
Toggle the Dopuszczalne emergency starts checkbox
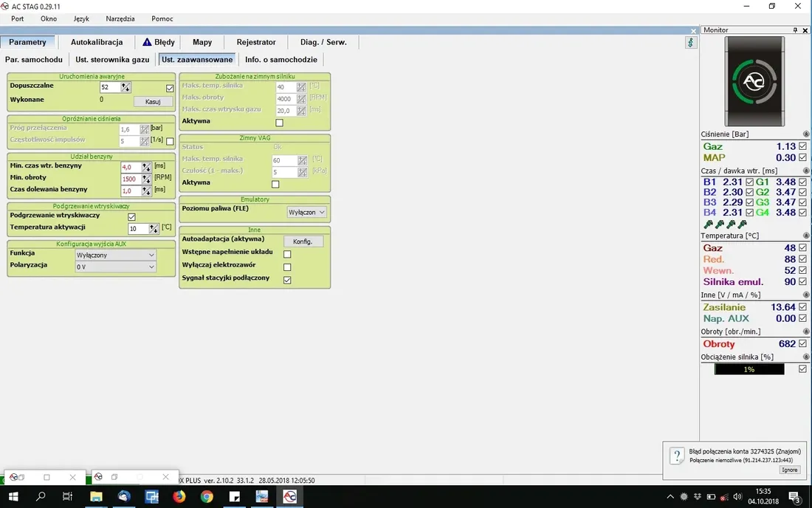coord(170,88)
